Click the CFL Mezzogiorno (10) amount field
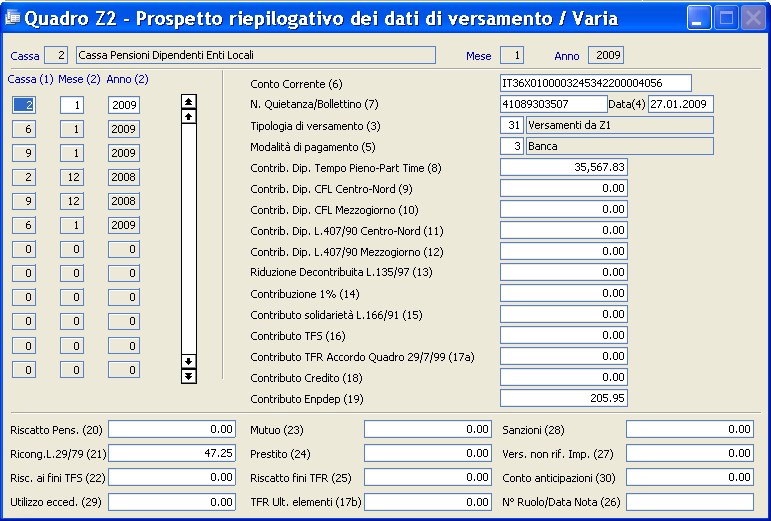 [x=563, y=209]
